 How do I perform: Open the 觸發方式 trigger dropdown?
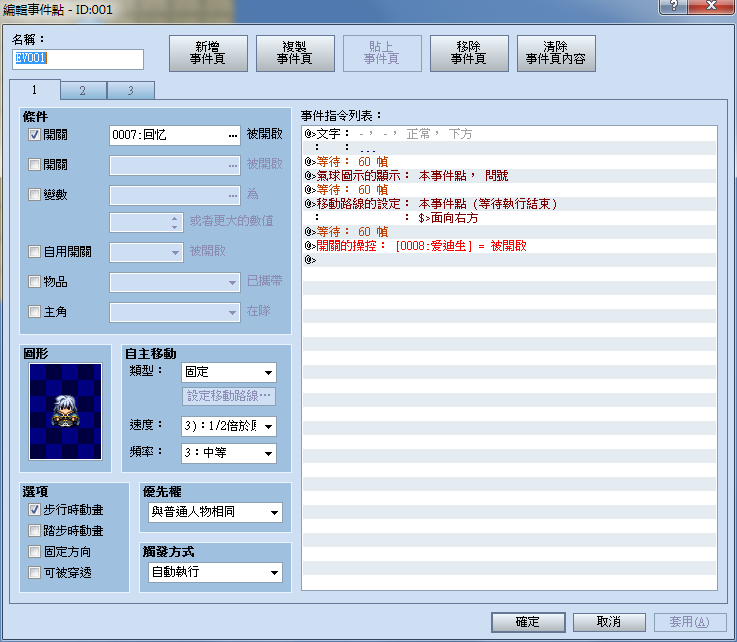215,572
